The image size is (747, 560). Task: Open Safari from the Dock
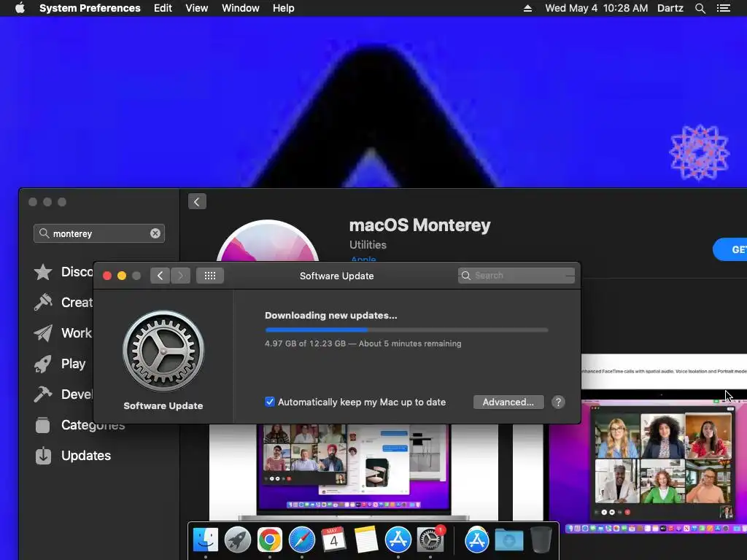301,540
